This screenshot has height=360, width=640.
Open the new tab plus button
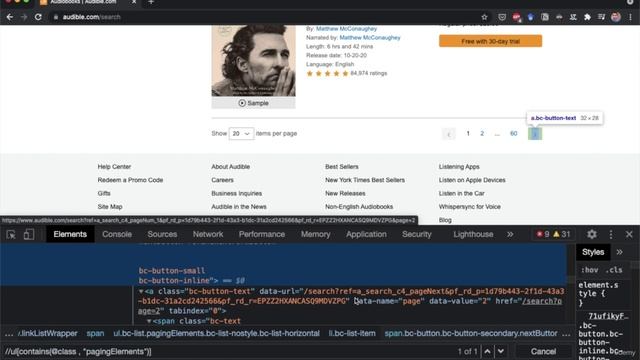[x=151, y=2]
